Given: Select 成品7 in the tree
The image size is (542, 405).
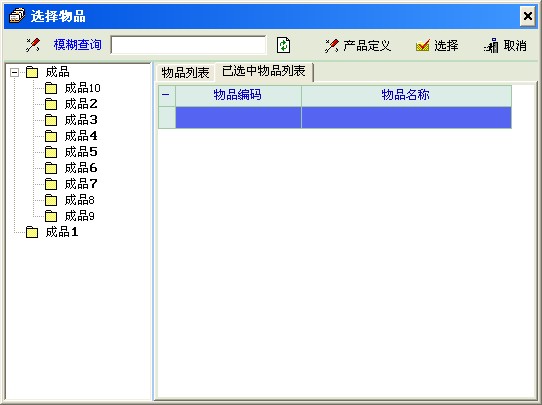Looking at the screenshot, I should (x=81, y=184).
